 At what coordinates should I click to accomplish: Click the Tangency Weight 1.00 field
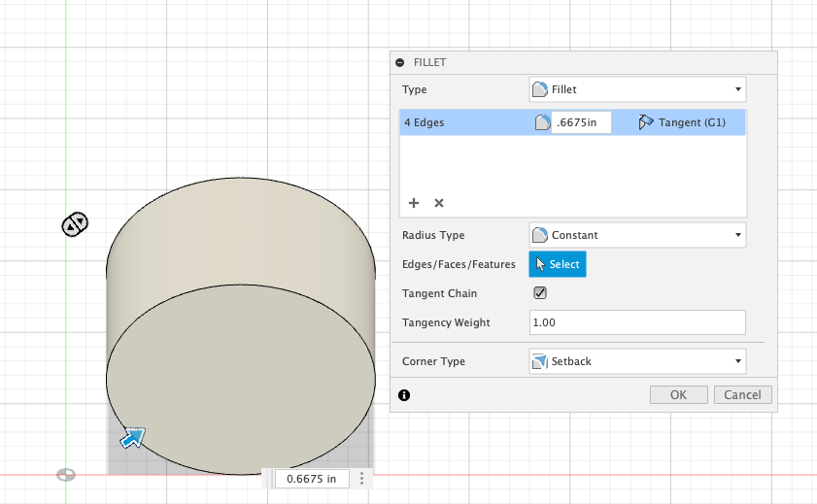coord(637,322)
